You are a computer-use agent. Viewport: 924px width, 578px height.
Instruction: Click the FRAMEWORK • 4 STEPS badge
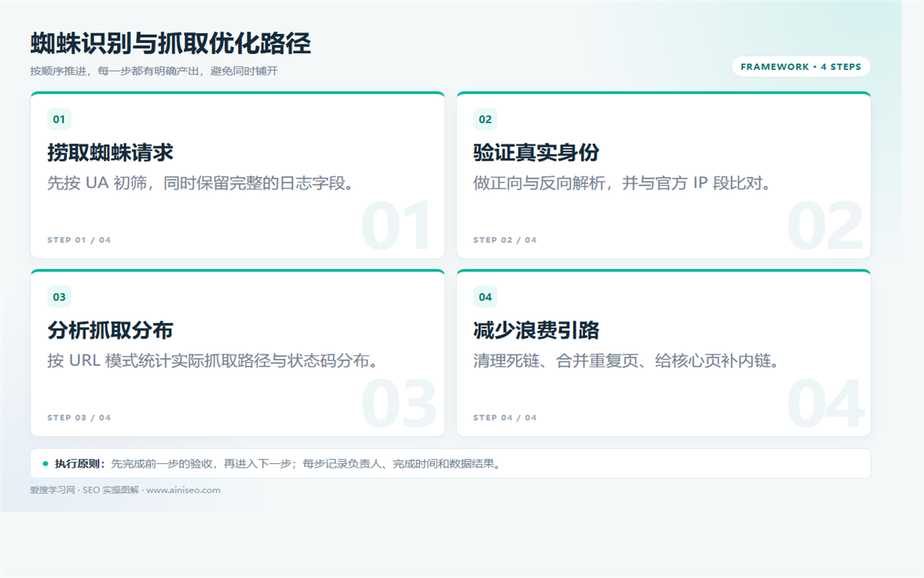click(x=801, y=67)
